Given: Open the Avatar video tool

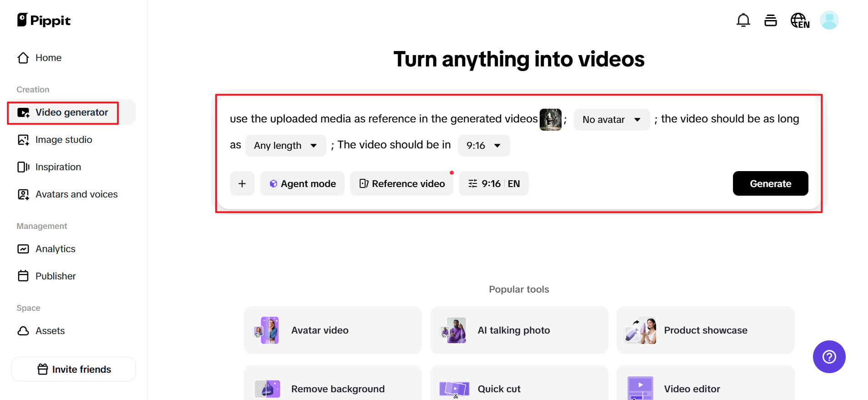Looking at the screenshot, I should 333,330.
